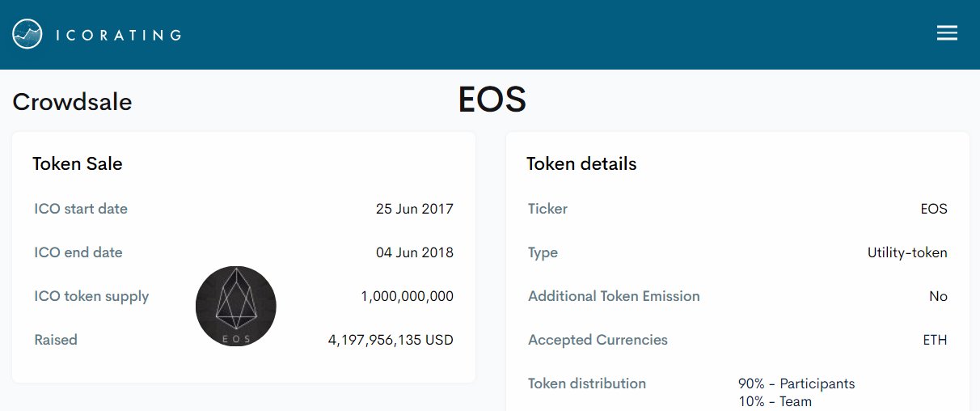Click the 10% - Team distribution line

tap(775, 401)
